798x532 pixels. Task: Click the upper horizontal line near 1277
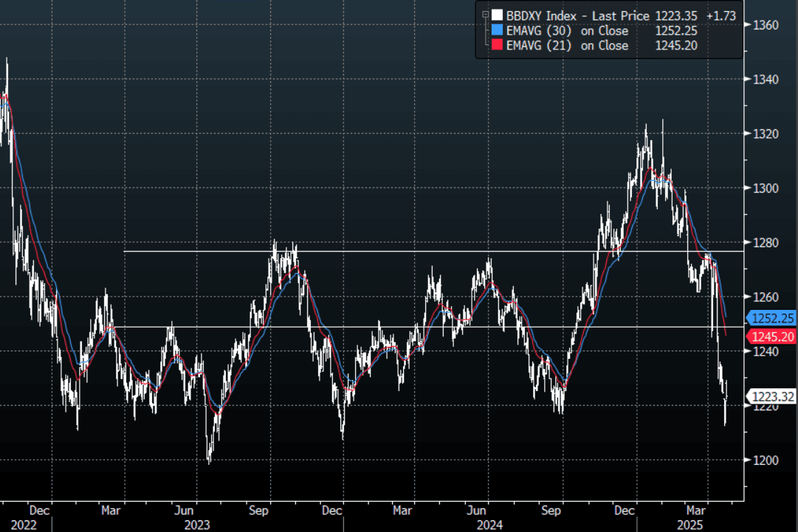[369, 252]
